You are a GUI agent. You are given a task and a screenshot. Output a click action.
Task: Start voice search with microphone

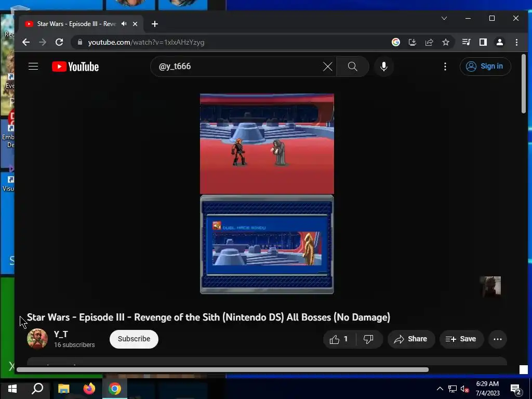(x=384, y=66)
